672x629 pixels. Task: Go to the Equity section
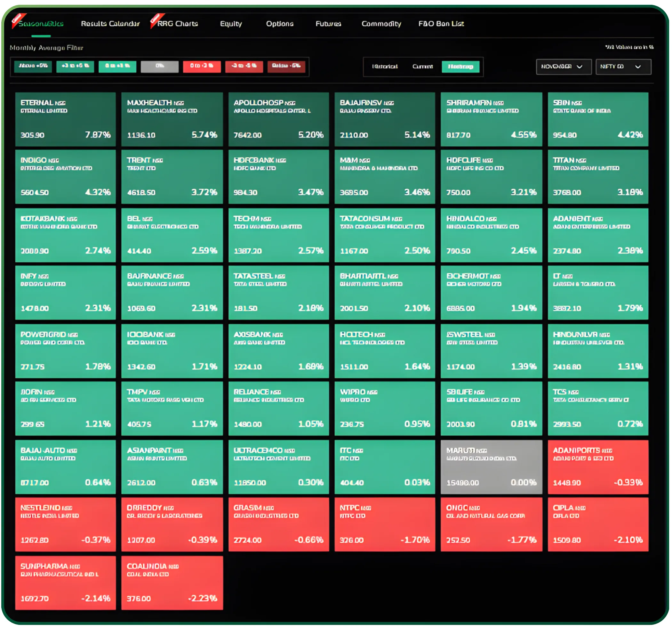pyautogui.click(x=231, y=24)
